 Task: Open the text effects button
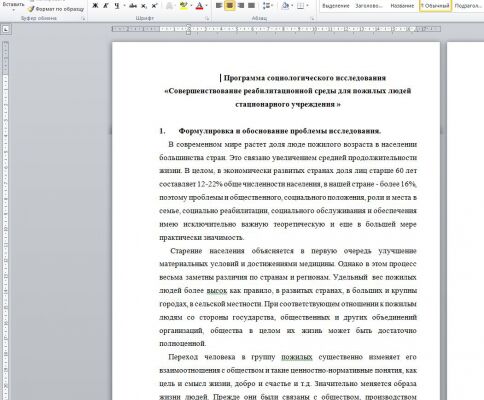point(170,6)
